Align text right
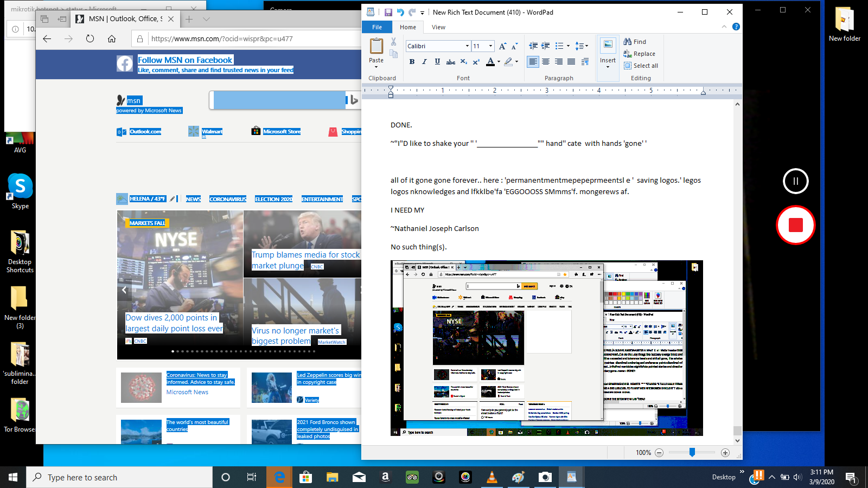Screen dimensions: 868x488 click(559, 62)
